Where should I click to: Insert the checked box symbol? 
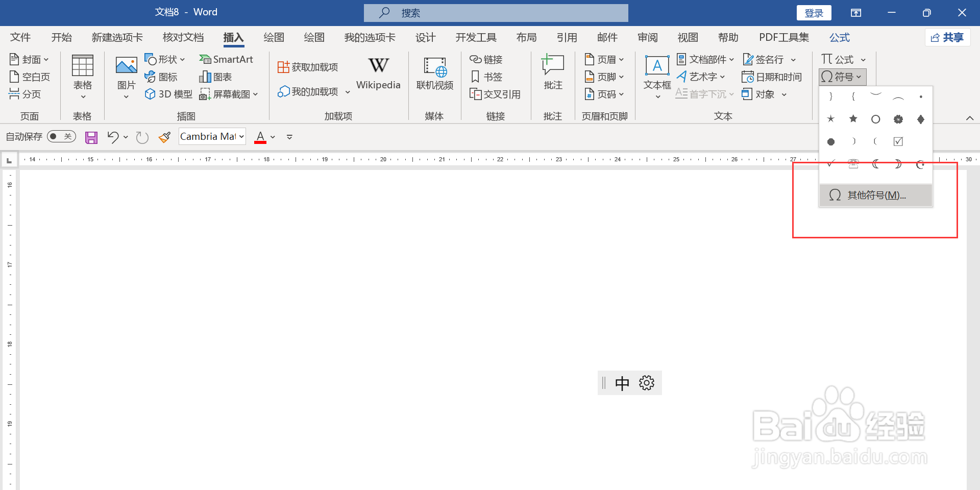(898, 141)
